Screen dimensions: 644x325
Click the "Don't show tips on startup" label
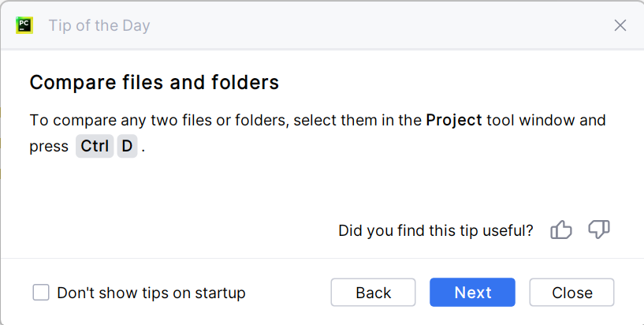(151, 293)
